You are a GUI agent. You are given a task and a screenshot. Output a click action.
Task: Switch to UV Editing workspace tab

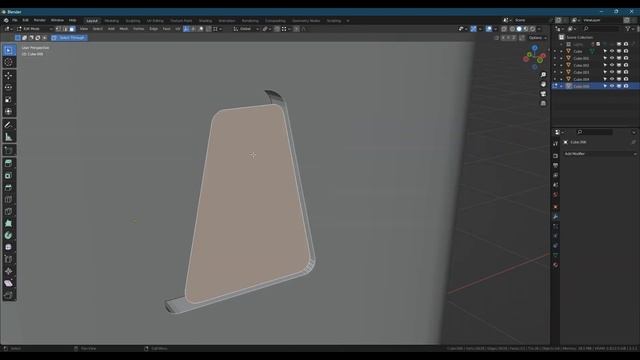pos(155,20)
